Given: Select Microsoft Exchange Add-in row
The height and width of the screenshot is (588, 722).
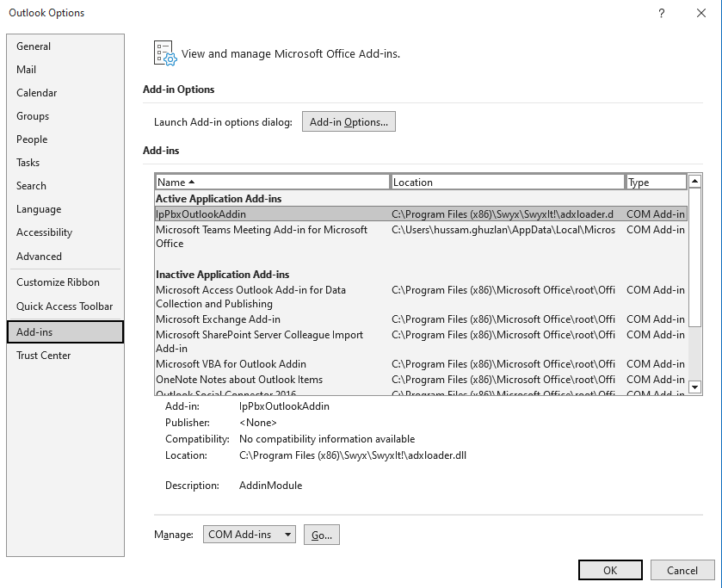Looking at the screenshot, I should coord(218,319).
